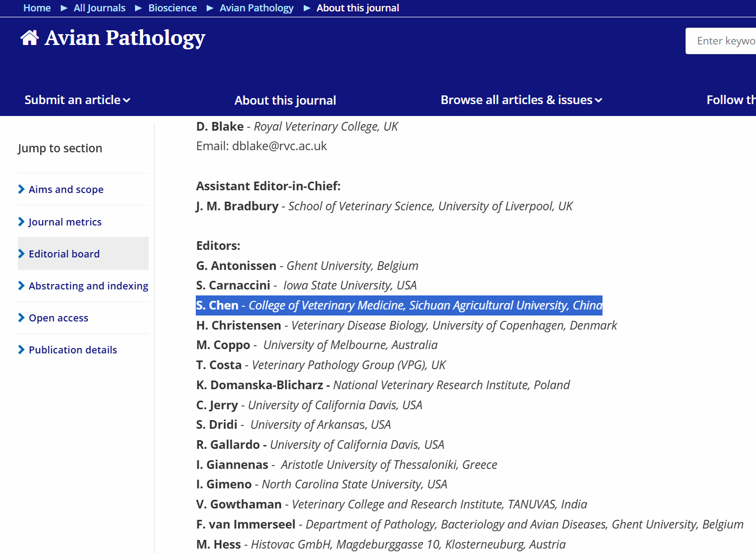Click chevron icon next to Open access
The image size is (756, 554).
(21, 318)
